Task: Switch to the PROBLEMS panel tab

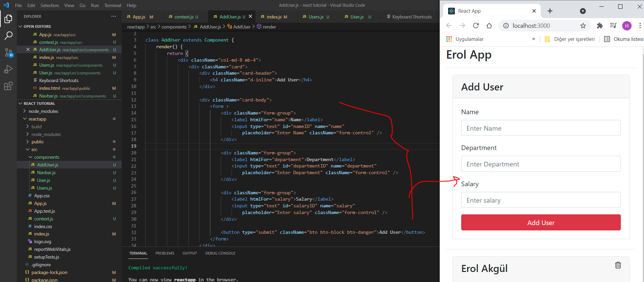Action: pyautogui.click(x=165, y=253)
